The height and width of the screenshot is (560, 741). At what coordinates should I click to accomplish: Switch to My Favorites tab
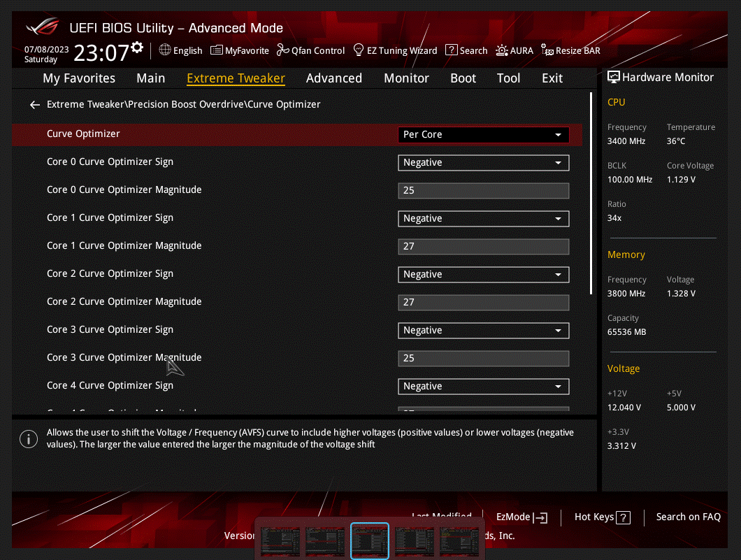79,78
